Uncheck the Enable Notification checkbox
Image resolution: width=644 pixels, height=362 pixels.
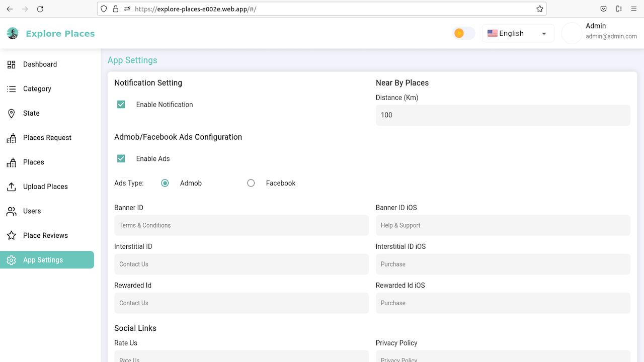[x=121, y=104]
